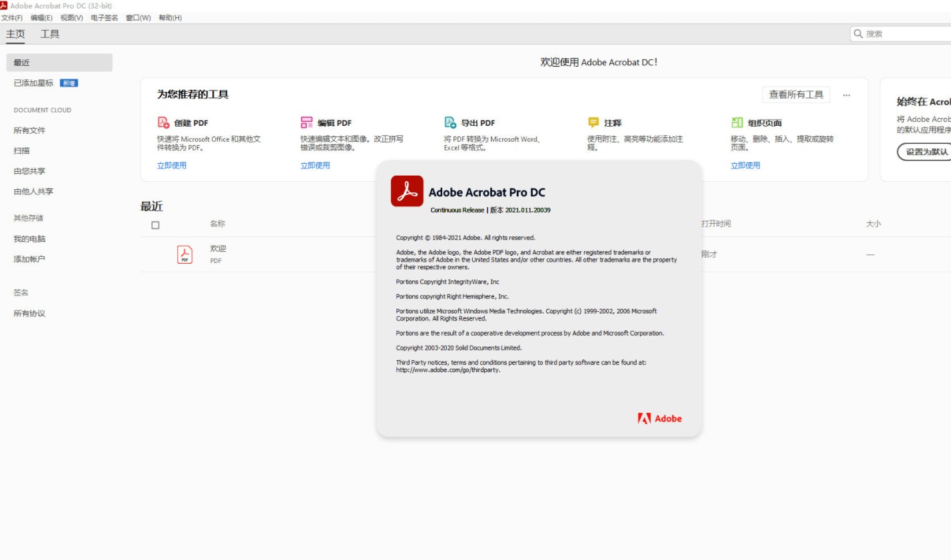Select 添加帐户 in the sidebar
The height and width of the screenshot is (560, 951).
tap(29, 259)
